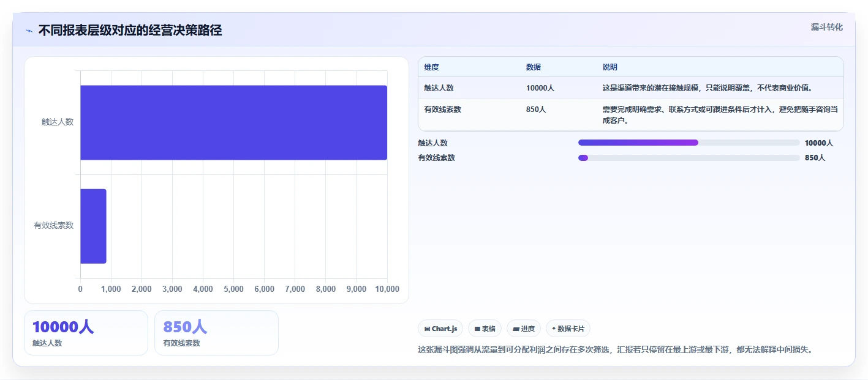
Task: Click the 有效线索数 chart axis label
Action: coord(53,225)
